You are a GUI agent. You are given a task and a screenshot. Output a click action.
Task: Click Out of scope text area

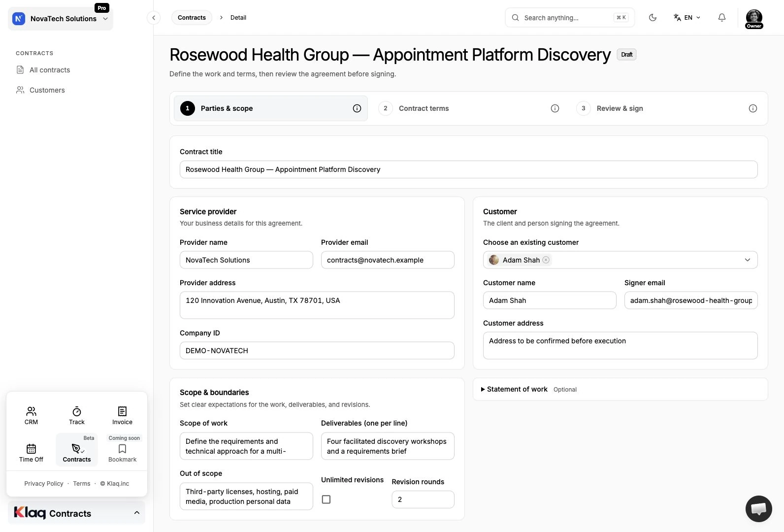tap(246, 497)
